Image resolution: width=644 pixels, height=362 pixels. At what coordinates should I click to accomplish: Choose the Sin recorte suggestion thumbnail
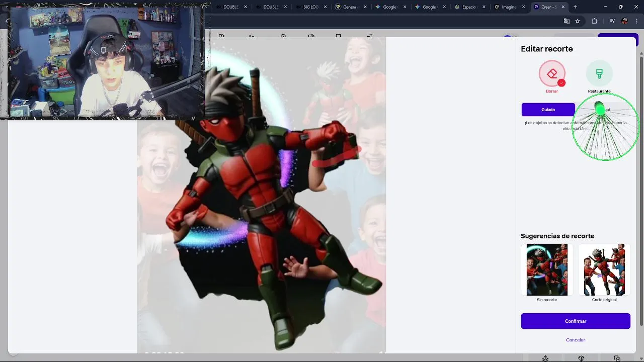pyautogui.click(x=547, y=270)
